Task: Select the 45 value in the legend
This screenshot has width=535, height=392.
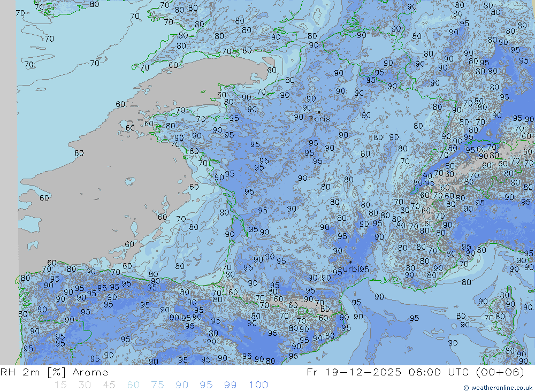Action: pyautogui.click(x=109, y=385)
